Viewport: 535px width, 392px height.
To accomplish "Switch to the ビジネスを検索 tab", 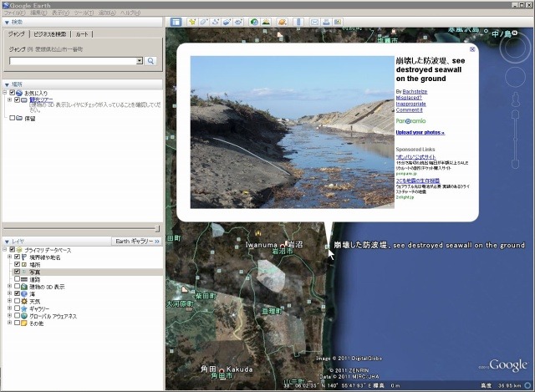I will pyautogui.click(x=50, y=34).
